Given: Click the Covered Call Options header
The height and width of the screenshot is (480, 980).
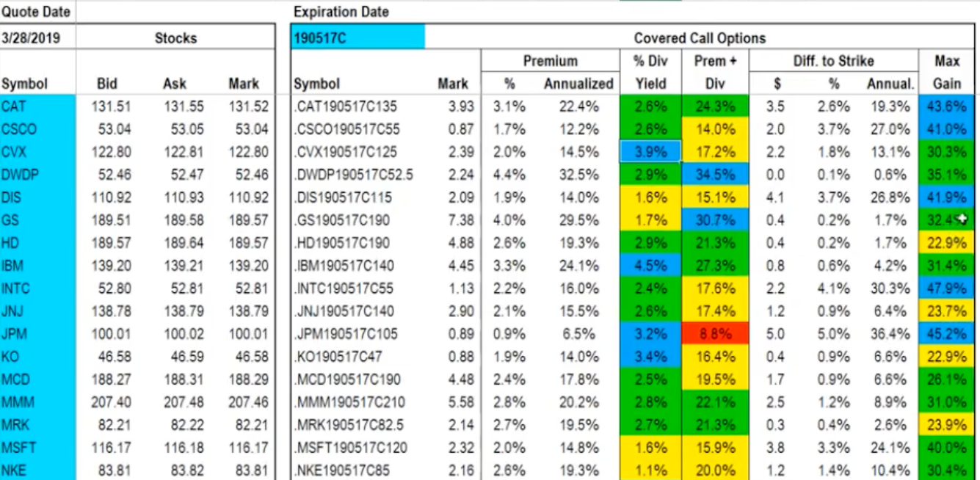Looking at the screenshot, I should (699, 37).
